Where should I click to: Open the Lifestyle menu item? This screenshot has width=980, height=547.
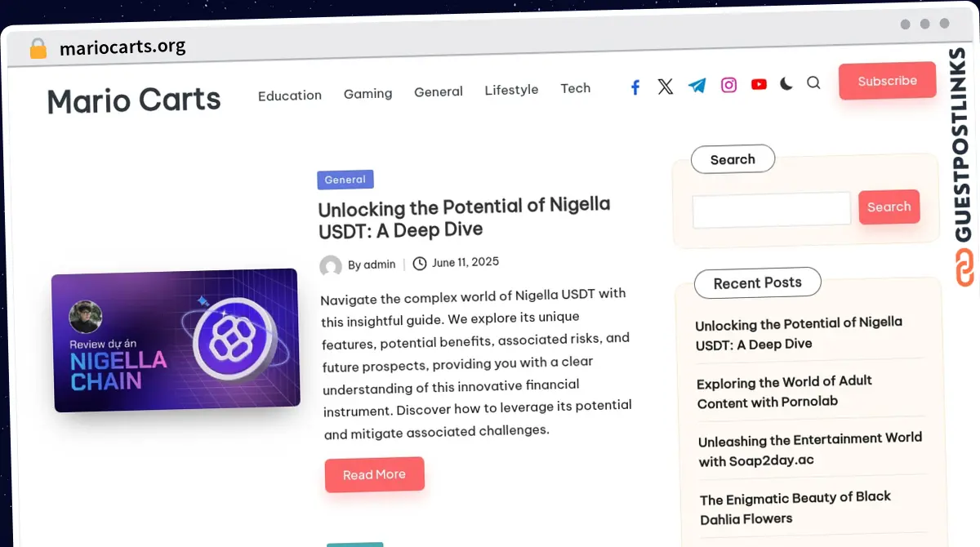click(511, 90)
